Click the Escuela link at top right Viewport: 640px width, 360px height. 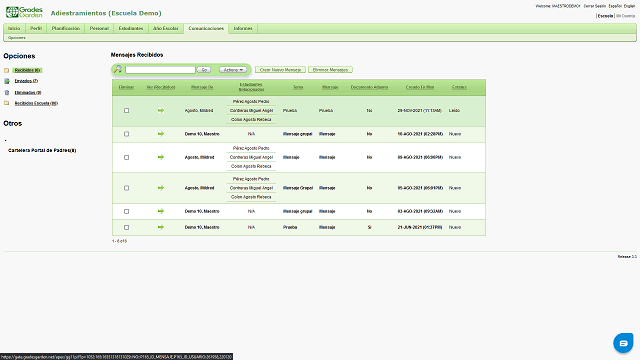pyautogui.click(x=605, y=16)
